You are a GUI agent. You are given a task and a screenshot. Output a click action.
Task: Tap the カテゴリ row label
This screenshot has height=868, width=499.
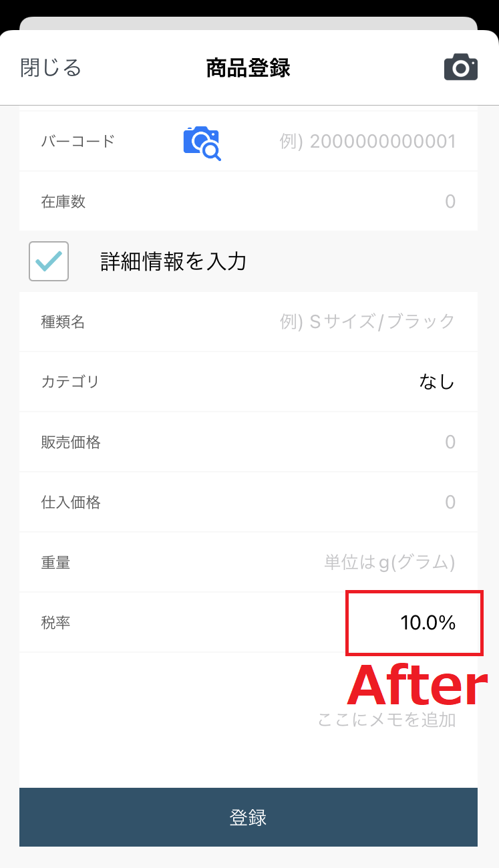70,382
